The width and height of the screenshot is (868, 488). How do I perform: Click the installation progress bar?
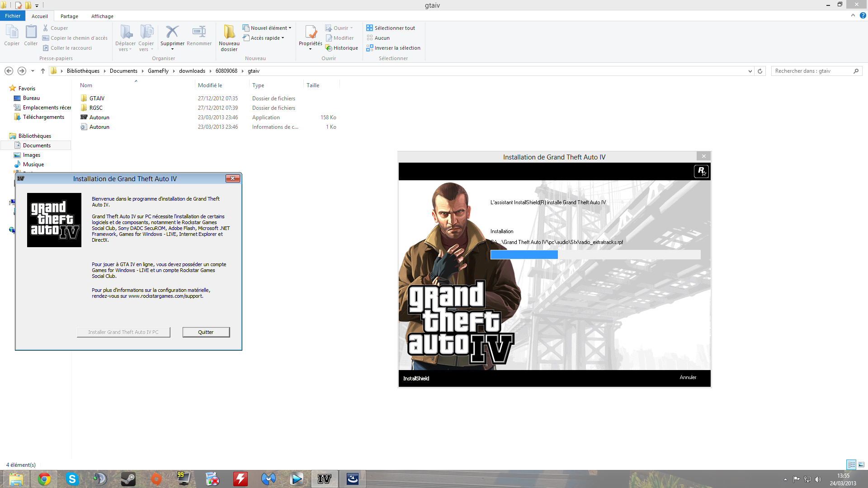point(595,255)
